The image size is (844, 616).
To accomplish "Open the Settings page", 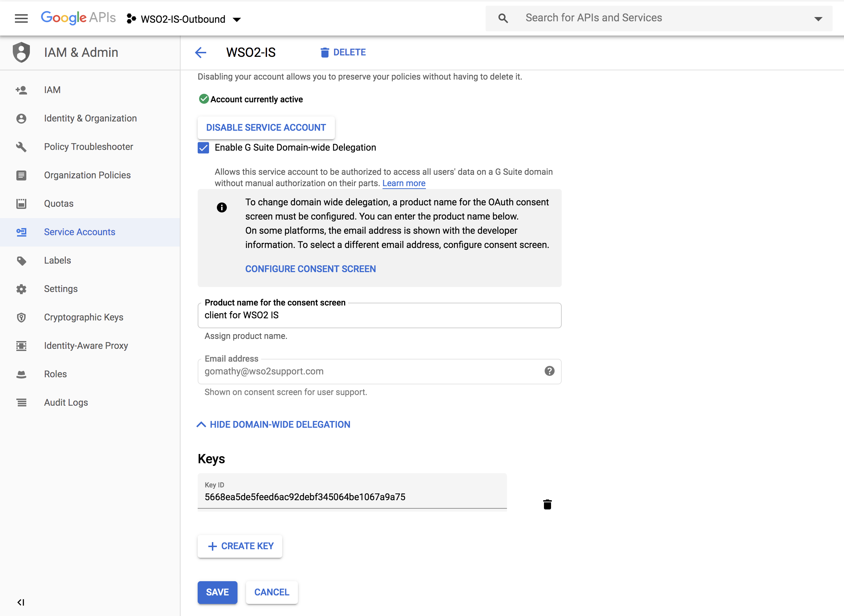I will click(90, 288).
